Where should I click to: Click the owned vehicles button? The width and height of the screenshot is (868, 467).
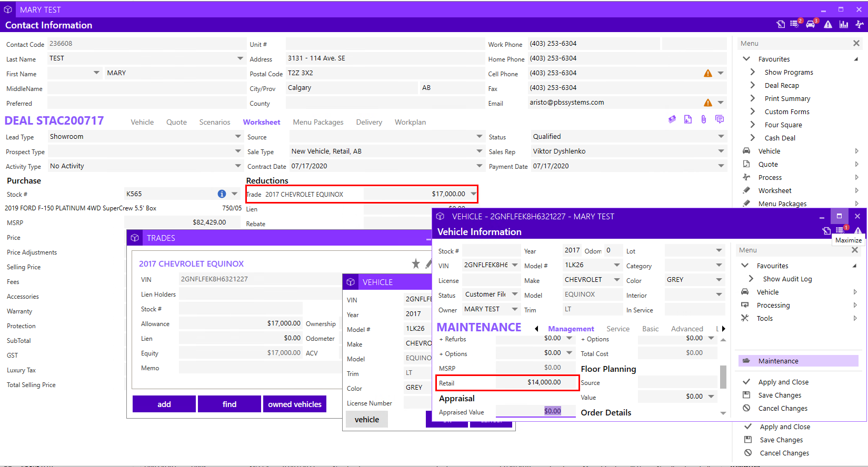[295, 404]
